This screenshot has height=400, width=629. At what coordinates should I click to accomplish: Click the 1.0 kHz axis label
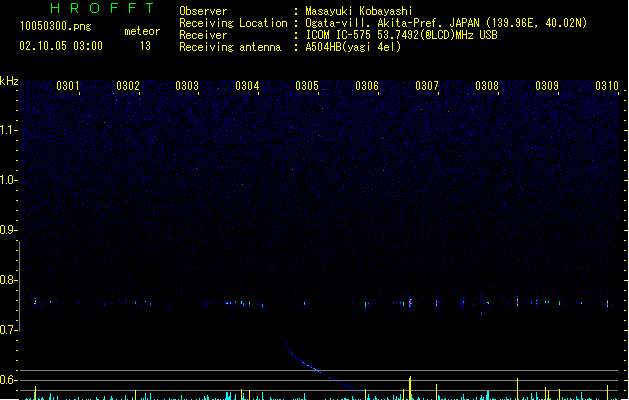coord(8,180)
